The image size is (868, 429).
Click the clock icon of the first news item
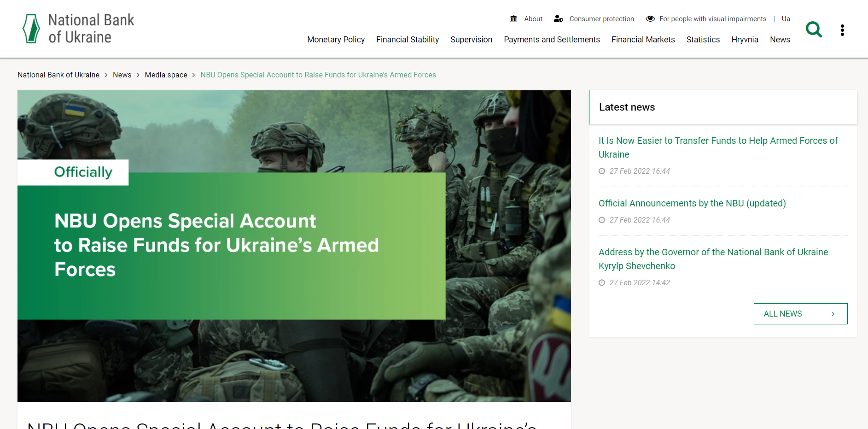click(602, 171)
